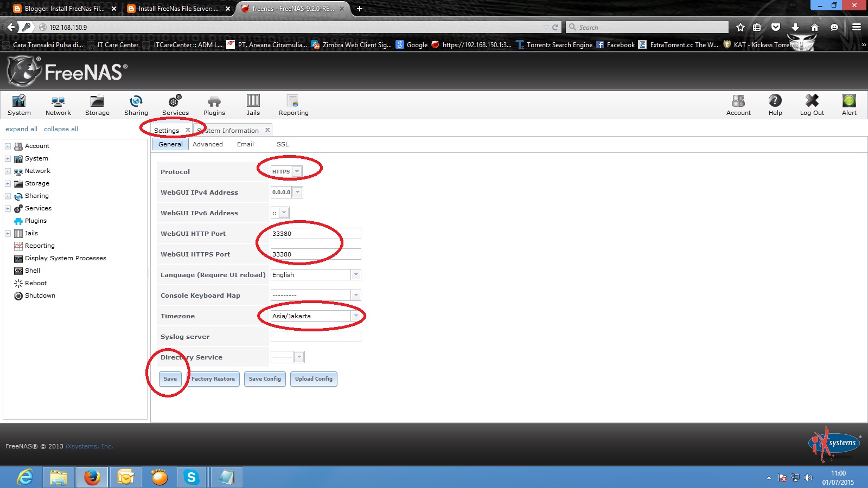Viewport: 868px width, 488px height.
Task: Close the System Information tab
Action: [x=267, y=130]
